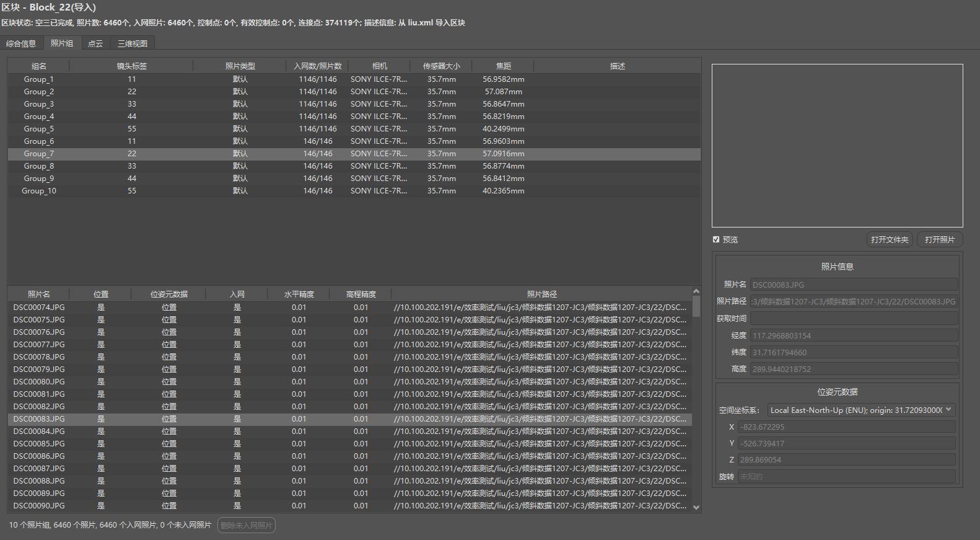Click the 焦距 column header
980x540 pixels.
tap(503, 66)
